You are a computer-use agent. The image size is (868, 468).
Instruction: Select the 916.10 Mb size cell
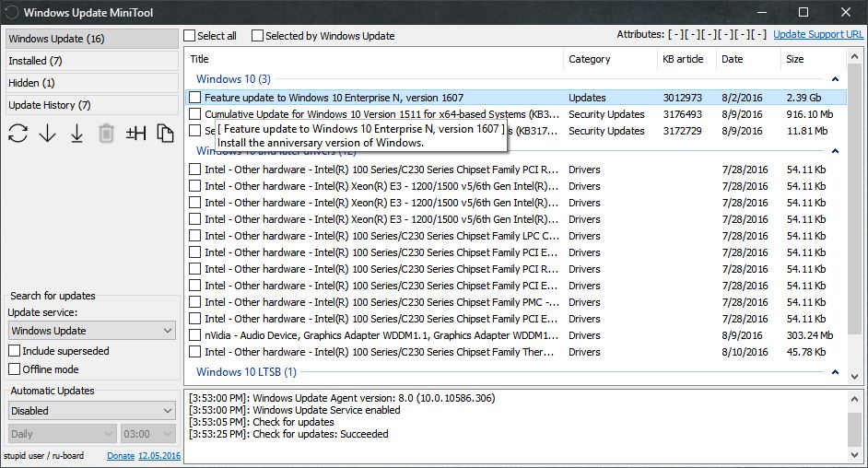point(810,114)
